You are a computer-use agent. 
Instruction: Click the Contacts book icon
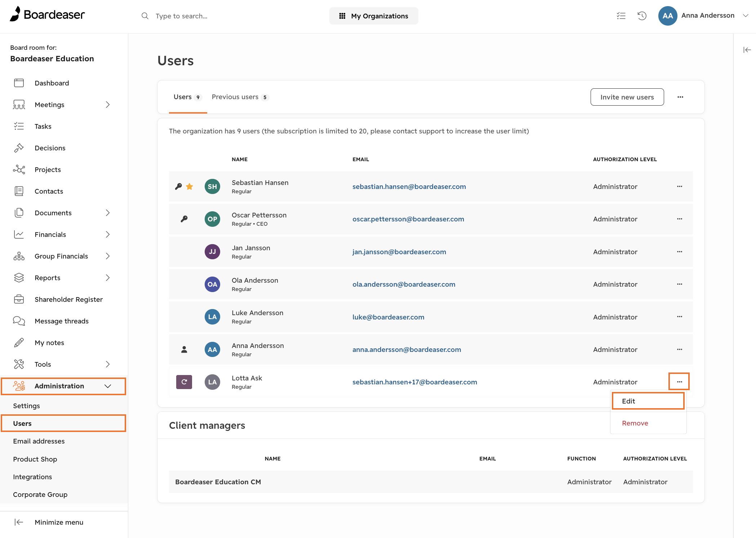tap(19, 191)
